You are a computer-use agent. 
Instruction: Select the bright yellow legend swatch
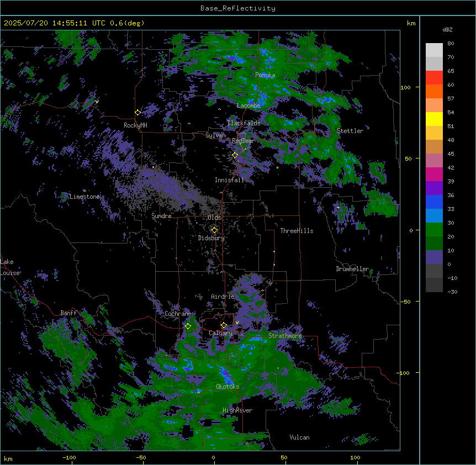[434, 119]
